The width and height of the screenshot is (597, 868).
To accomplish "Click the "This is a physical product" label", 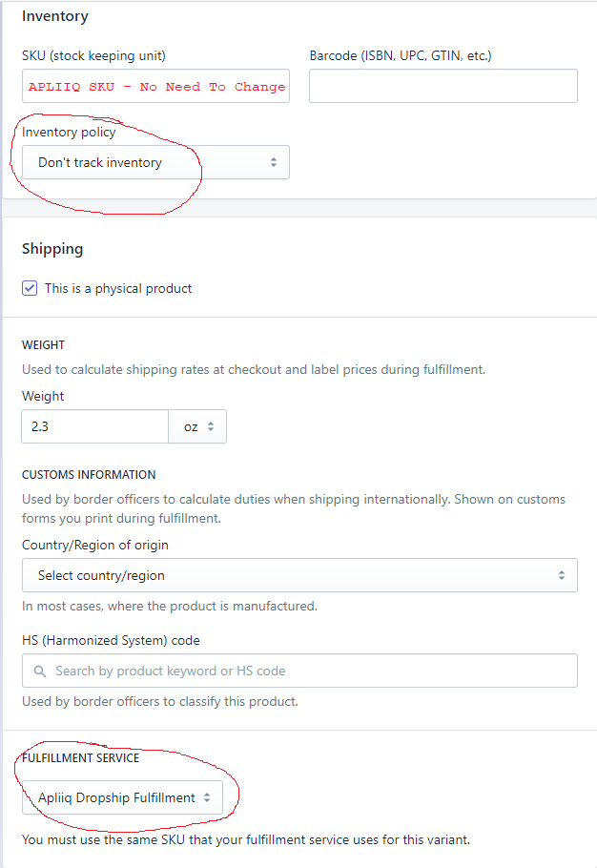I will pos(118,288).
